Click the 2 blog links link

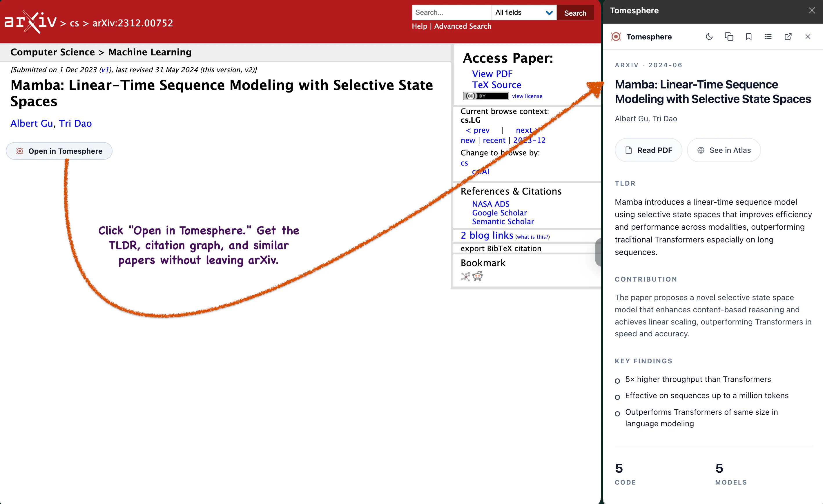pos(487,235)
